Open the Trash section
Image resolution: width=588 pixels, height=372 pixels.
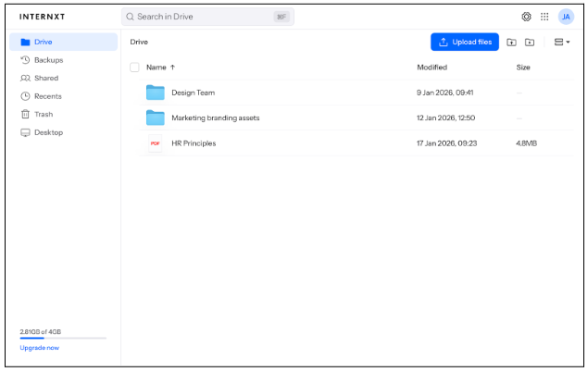point(44,115)
